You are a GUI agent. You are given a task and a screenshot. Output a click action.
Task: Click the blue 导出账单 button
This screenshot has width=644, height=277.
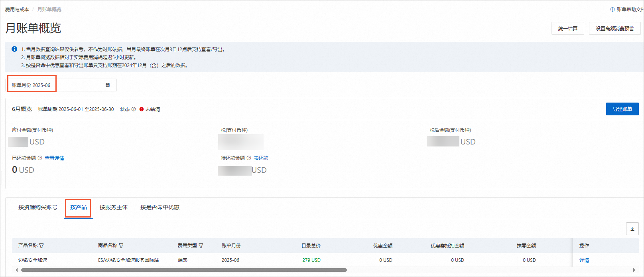[x=622, y=109]
